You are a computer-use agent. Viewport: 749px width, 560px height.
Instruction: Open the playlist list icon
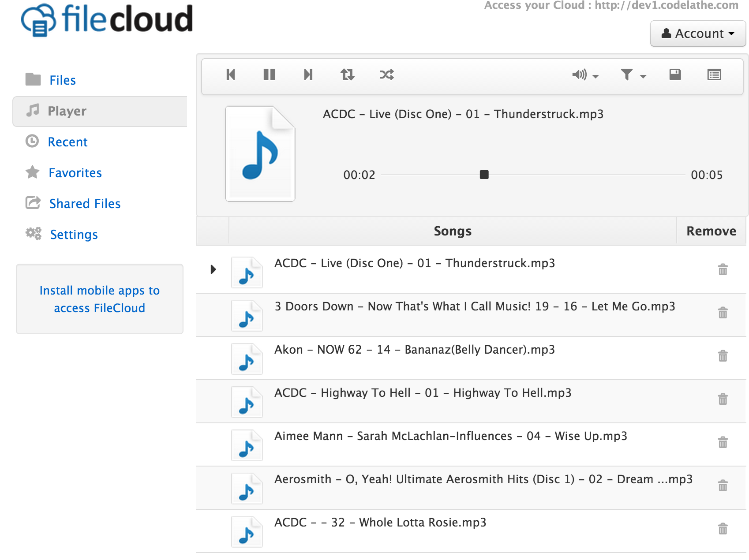click(x=714, y=75)
